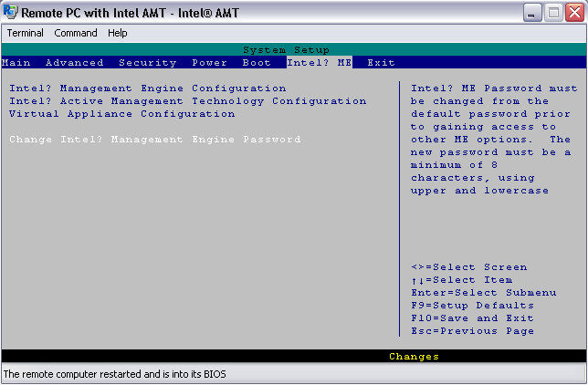Open the Terminal menu
Screen dimensions: 588x385
click(26, 33)
